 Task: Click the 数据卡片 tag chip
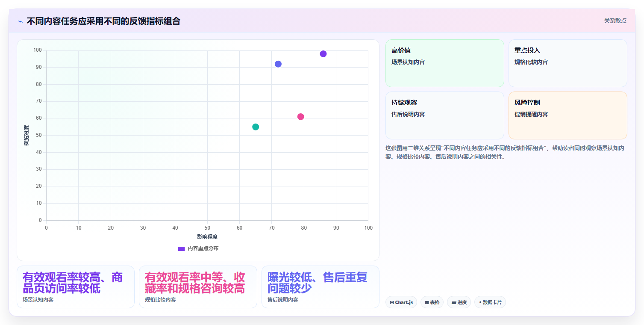coord(490,302)
